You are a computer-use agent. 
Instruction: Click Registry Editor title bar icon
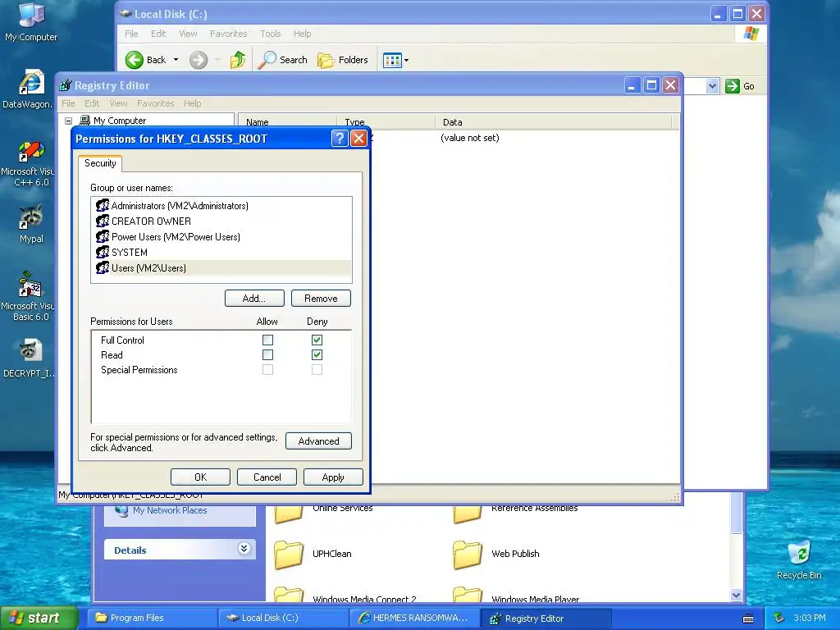(66, 85)
